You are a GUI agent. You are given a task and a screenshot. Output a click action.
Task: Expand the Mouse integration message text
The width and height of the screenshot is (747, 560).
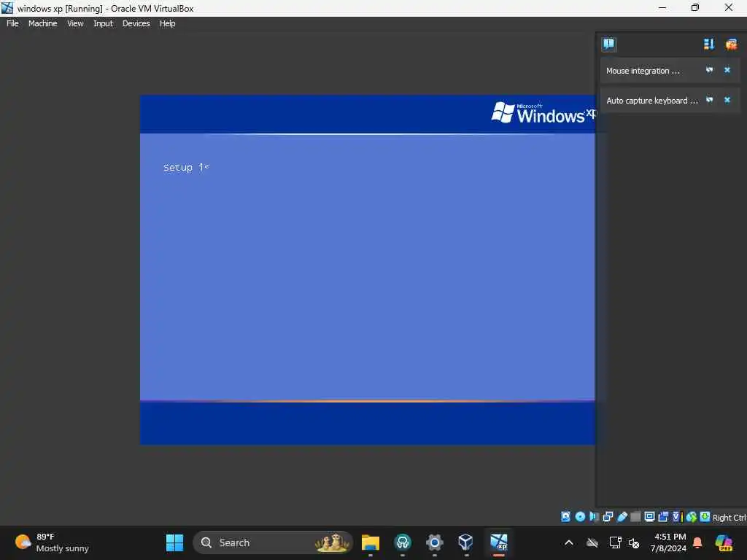(643, 71)
